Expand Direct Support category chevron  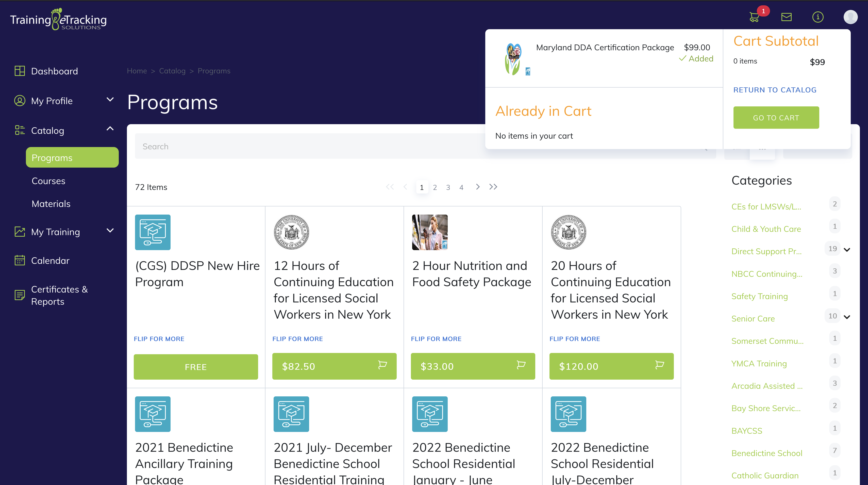point(847,250)
